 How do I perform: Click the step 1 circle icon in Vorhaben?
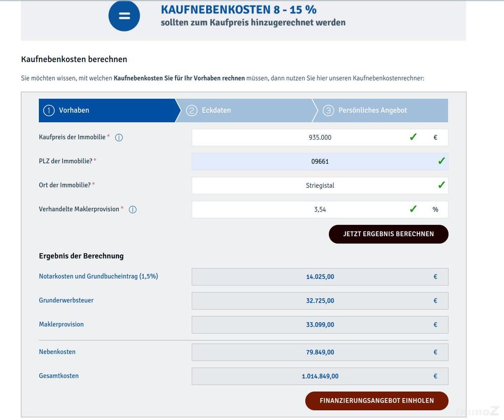(x=49, y=111)
